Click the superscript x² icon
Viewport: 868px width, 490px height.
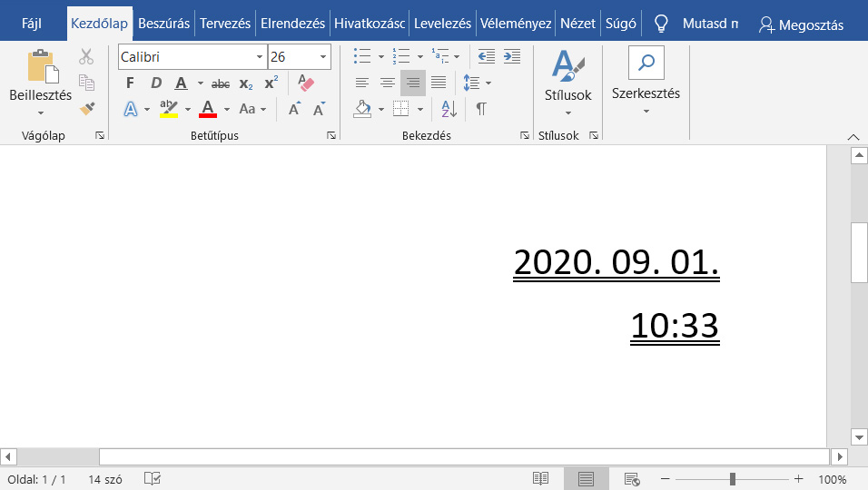pos(271,83)
